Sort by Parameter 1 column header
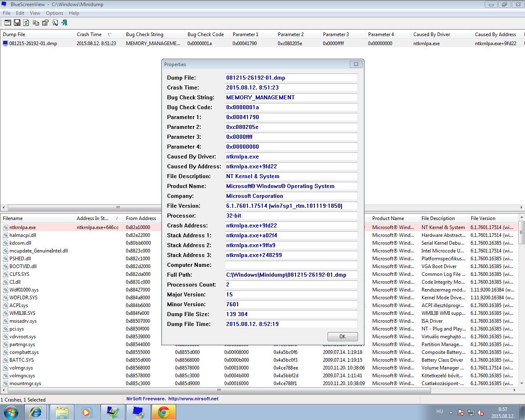The width and height of the screenshot is (525, 420). coord(252,34)
